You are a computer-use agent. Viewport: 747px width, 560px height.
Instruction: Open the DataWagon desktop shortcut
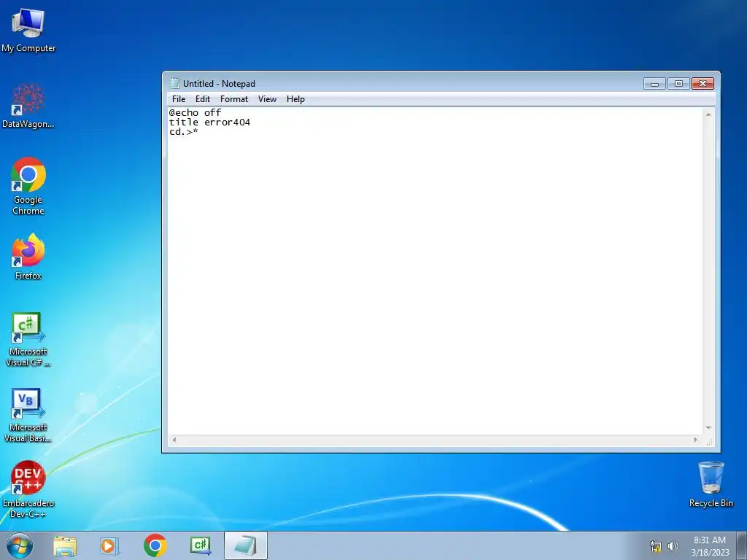click(28, 106)
